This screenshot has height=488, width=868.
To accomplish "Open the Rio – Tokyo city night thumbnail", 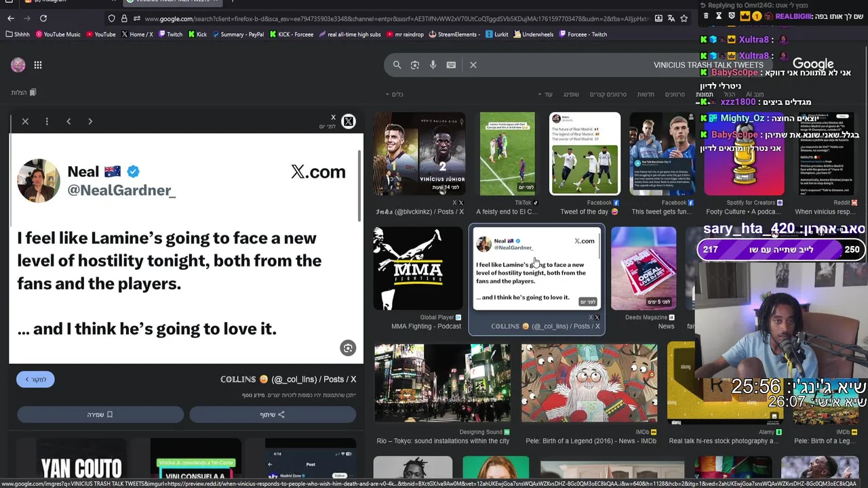I will 442,383.
